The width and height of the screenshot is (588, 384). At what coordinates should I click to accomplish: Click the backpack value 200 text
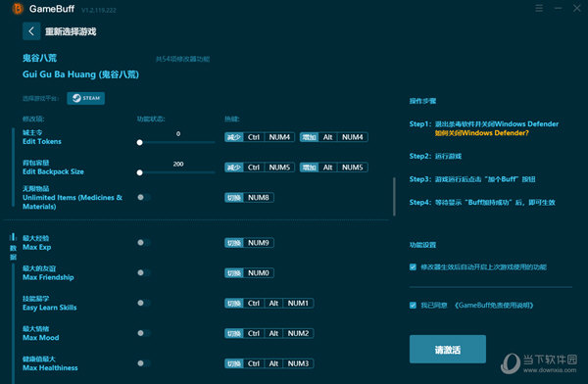click(178, 164)
